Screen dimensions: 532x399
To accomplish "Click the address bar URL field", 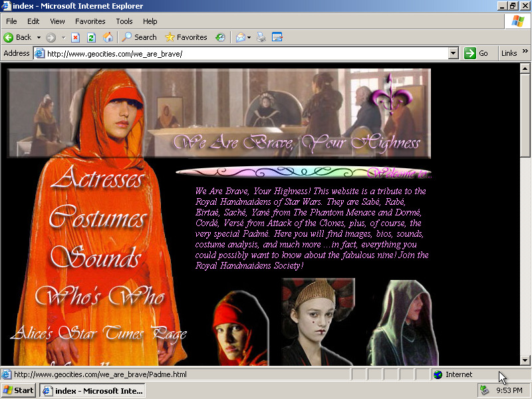I will click(246, 53).
